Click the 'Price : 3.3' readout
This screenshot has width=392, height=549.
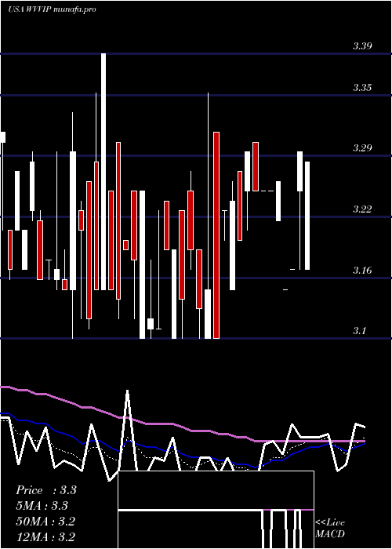[45, 490]
